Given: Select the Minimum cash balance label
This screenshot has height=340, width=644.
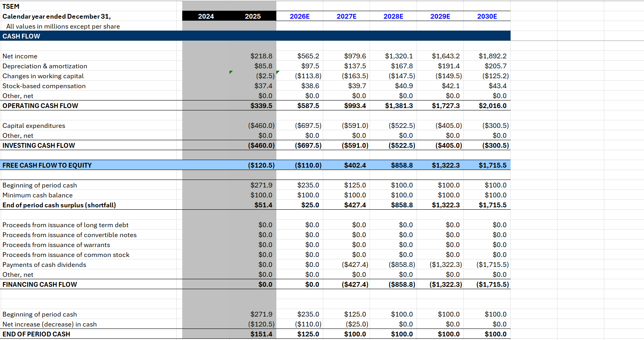Looking at the screenshot, I should click(37, 195).
